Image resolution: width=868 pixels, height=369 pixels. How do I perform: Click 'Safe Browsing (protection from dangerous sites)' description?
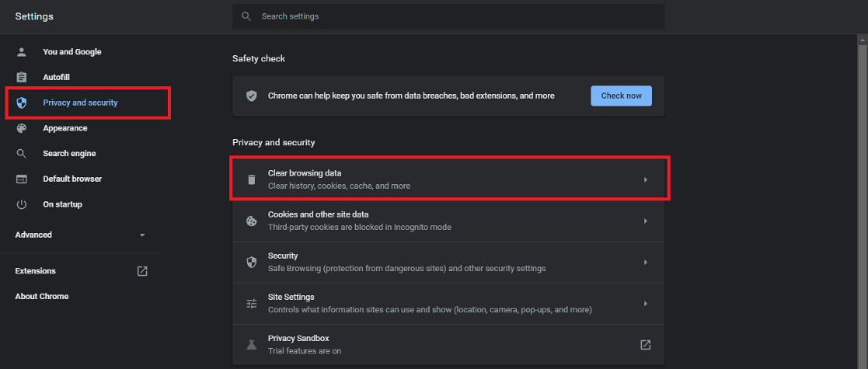407,269
